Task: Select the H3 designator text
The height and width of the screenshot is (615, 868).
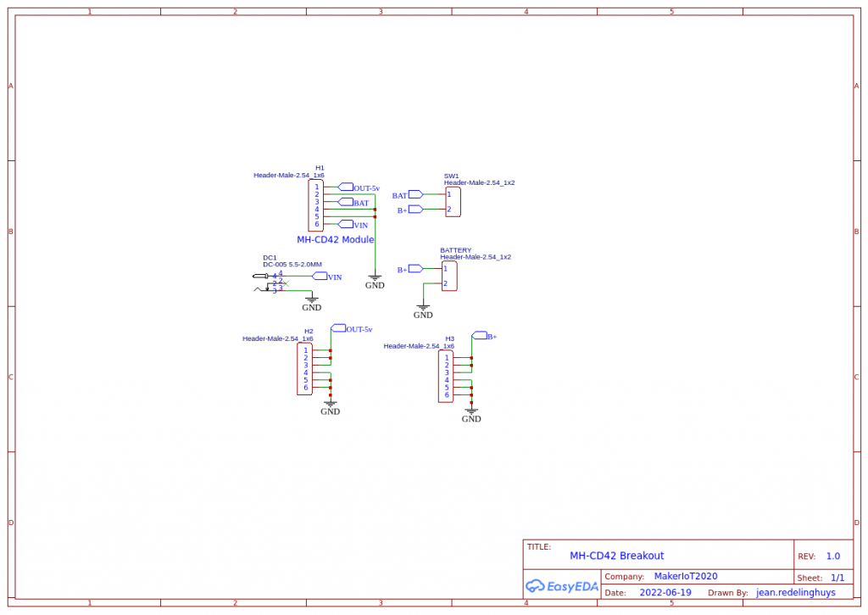Action: click(x=450, y=338)
